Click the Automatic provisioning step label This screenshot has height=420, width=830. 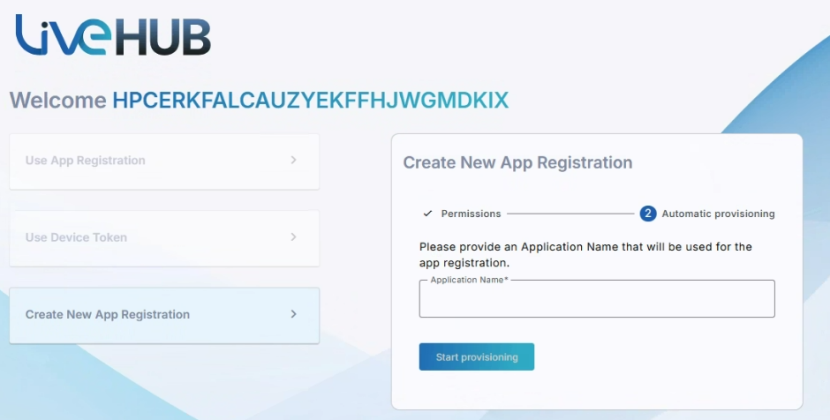[718, 214]
